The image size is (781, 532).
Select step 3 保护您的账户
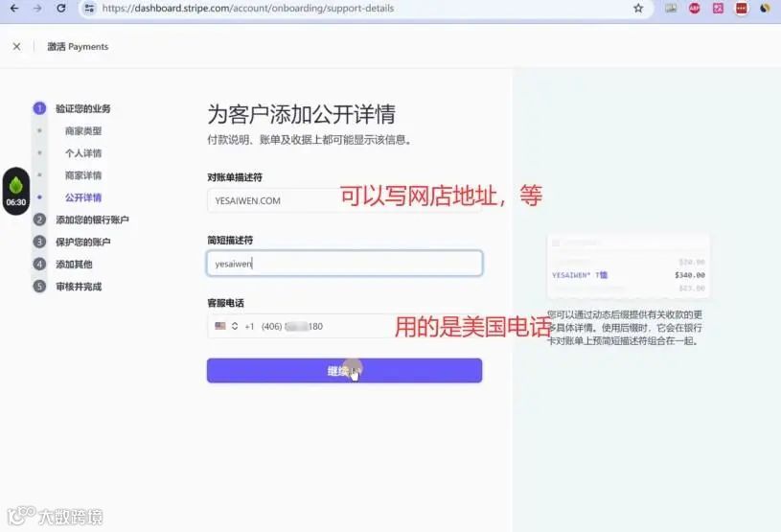pos(72,243)
